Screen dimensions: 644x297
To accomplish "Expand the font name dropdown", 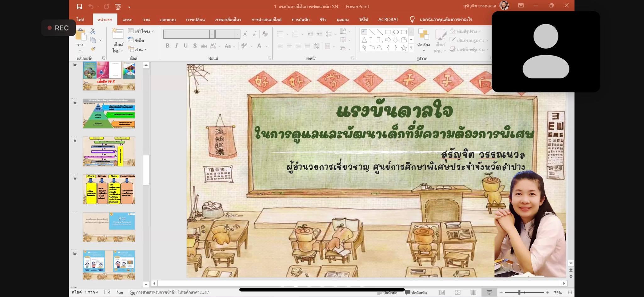I will click(212, 34).
